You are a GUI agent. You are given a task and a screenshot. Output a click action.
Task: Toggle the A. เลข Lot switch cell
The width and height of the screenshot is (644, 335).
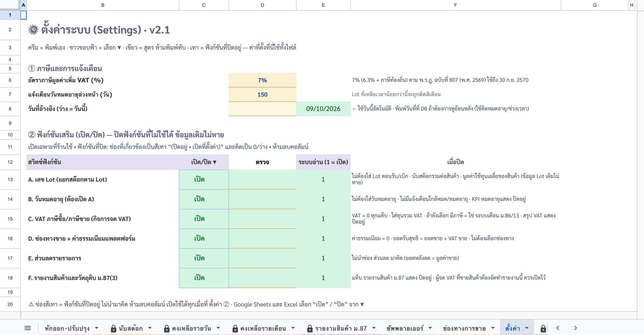click(204, 180)
